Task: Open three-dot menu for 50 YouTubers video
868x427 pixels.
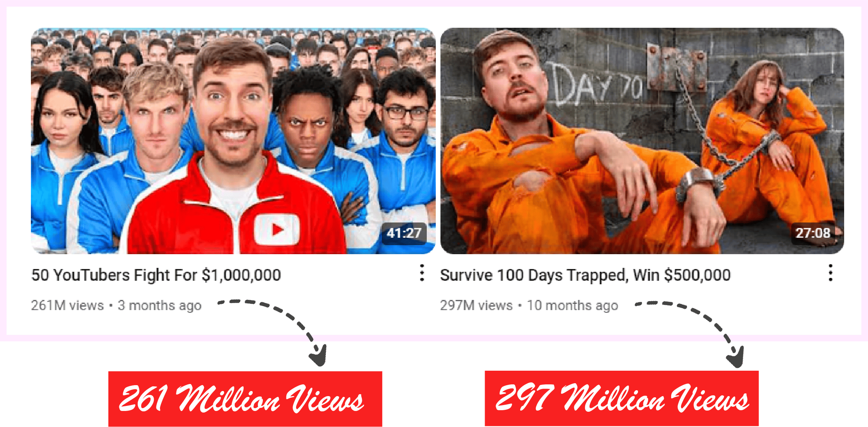Action: [422, 273]
